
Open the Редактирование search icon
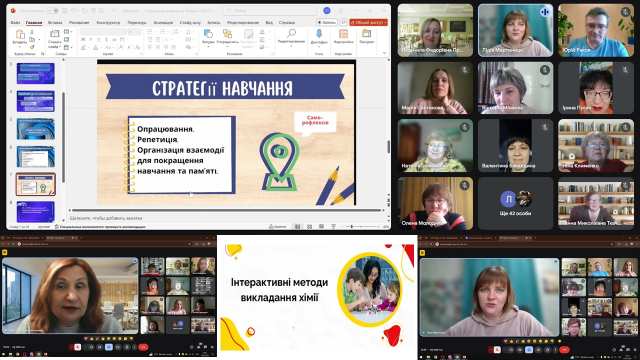click(291, 36)
